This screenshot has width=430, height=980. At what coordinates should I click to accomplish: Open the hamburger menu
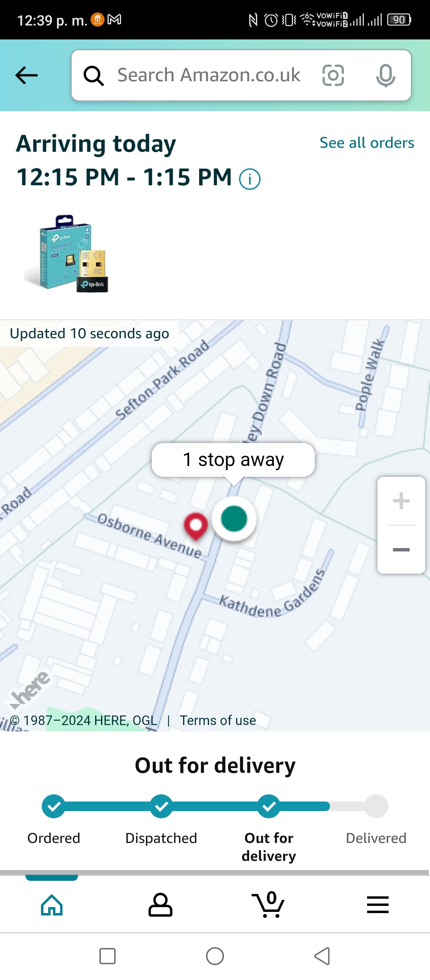378,905
